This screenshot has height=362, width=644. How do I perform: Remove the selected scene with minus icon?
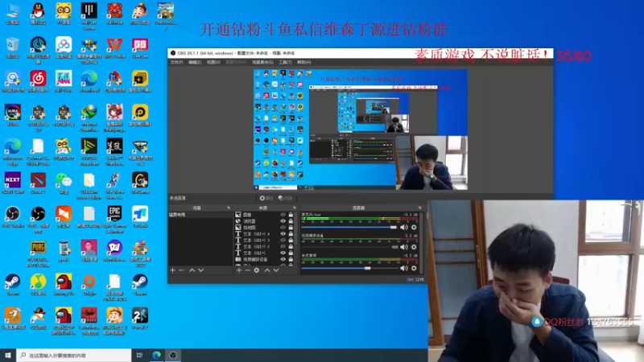[182, 270]
